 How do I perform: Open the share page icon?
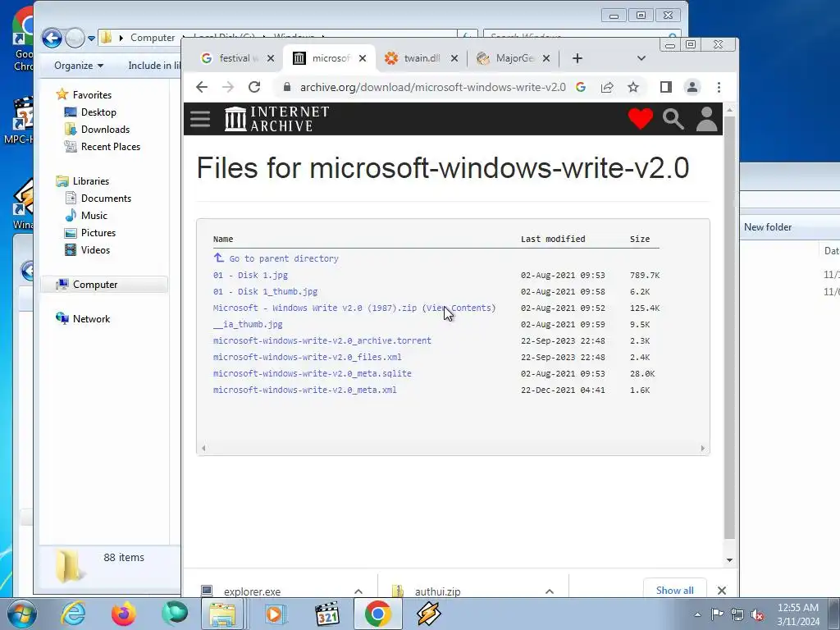click(x=607, y=87)
